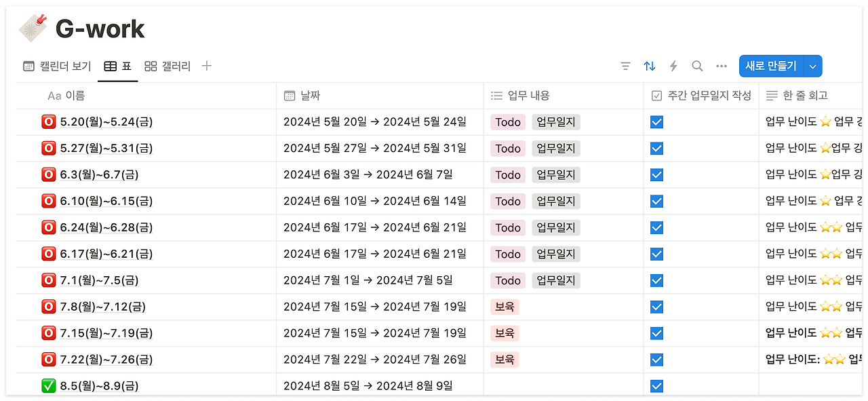This screenshot has width=868, height=401.
Task: Open the 갤러리 view tab
Action: pos(167,66)
